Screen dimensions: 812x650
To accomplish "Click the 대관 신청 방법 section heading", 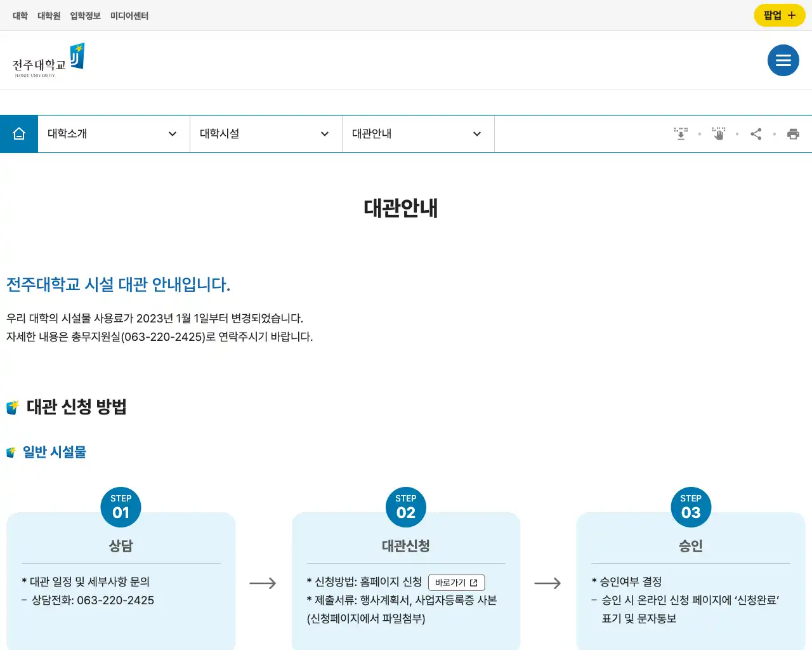I will click(x=77, y=407).
